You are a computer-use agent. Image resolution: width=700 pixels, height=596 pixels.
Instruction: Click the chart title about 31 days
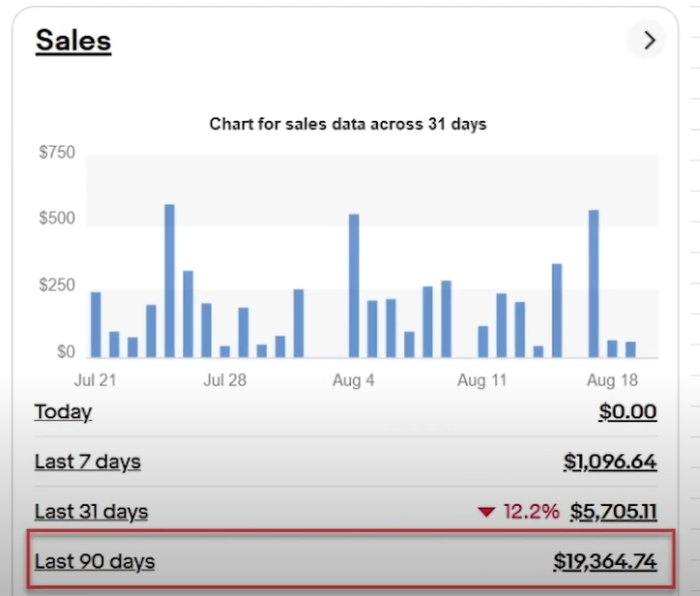[x=347, y=124]
